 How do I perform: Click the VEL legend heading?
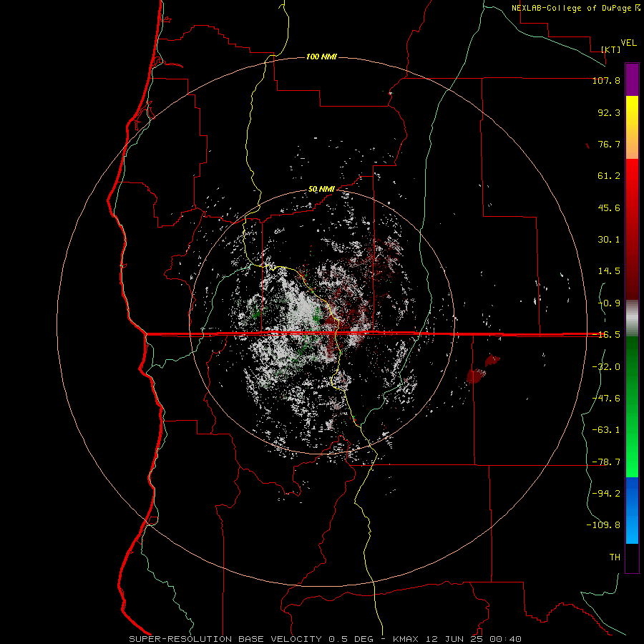click(x=628, y=43)
